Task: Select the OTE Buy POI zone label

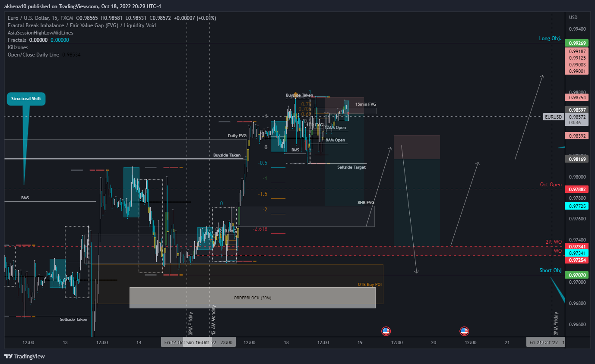Action: click(370, 285)
